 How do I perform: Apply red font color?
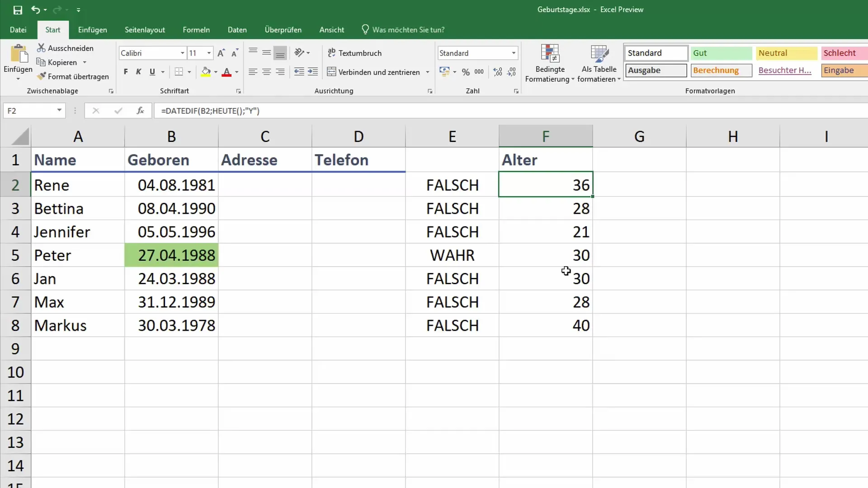point(226,72)
